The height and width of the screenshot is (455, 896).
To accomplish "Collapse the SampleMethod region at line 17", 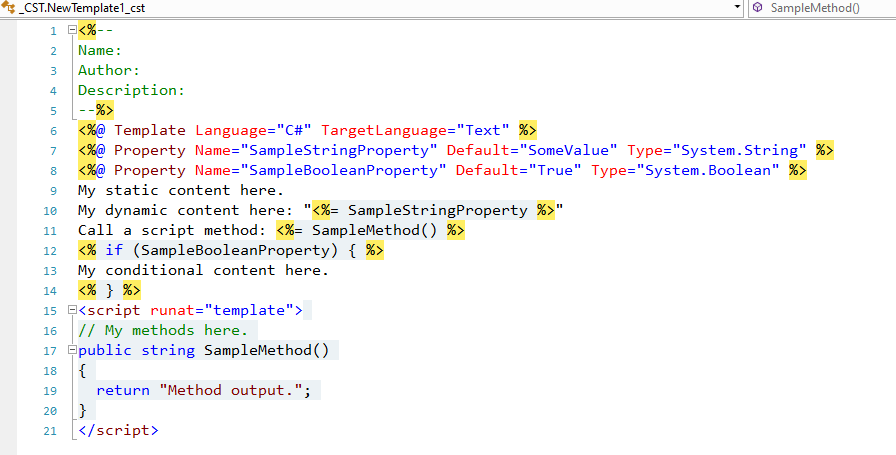I will click(x=72, y=350).
